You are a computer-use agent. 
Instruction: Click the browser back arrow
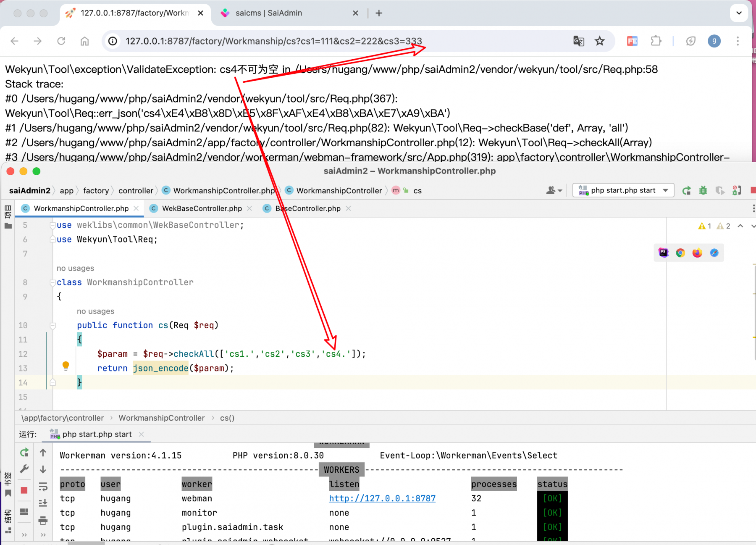pos(14,41)
